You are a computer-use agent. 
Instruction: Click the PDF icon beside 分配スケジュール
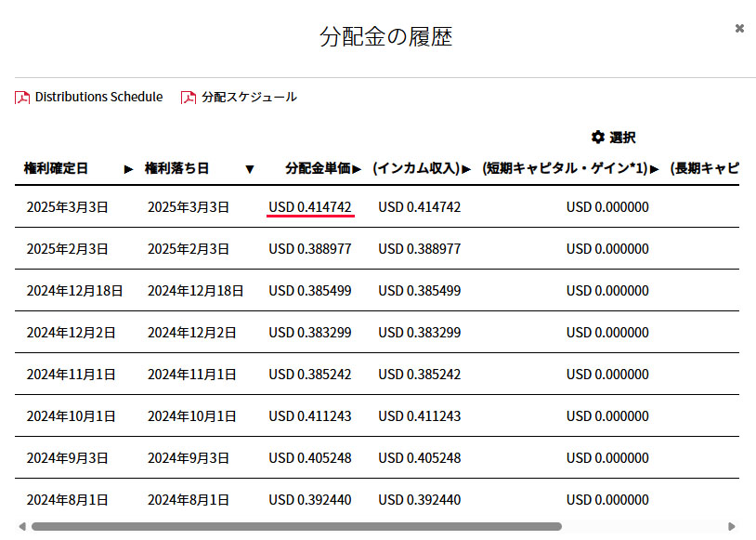pyautogui.click(x=189, y=98)
